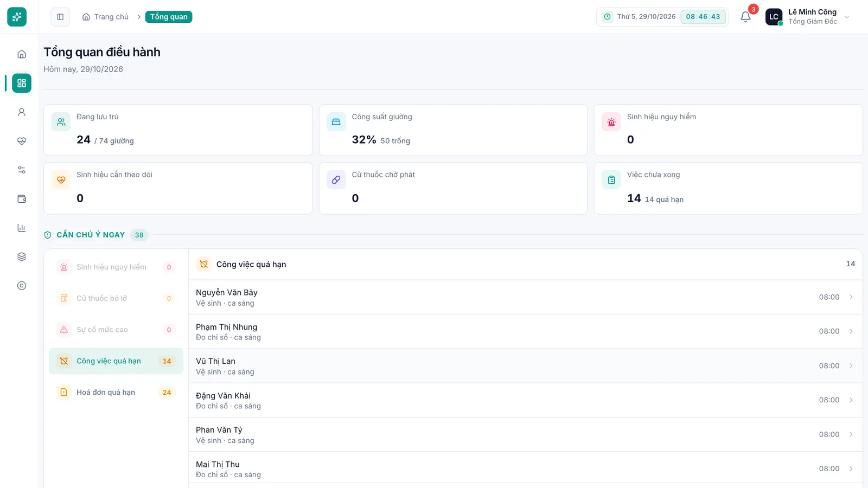Click the pill icon on Cữ thuốc chờ phát card
The height and width of the screenshot is (488, 868).
click(x=336, y=180)
